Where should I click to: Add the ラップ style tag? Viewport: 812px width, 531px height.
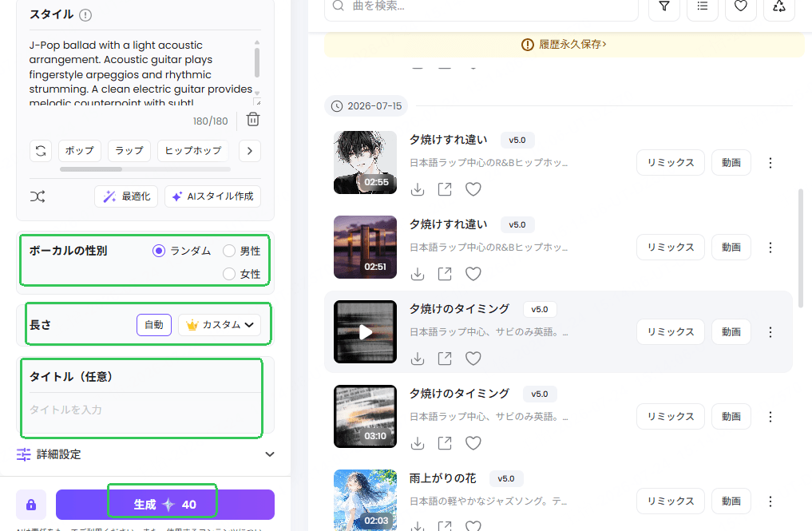click(x=129, y=151)
